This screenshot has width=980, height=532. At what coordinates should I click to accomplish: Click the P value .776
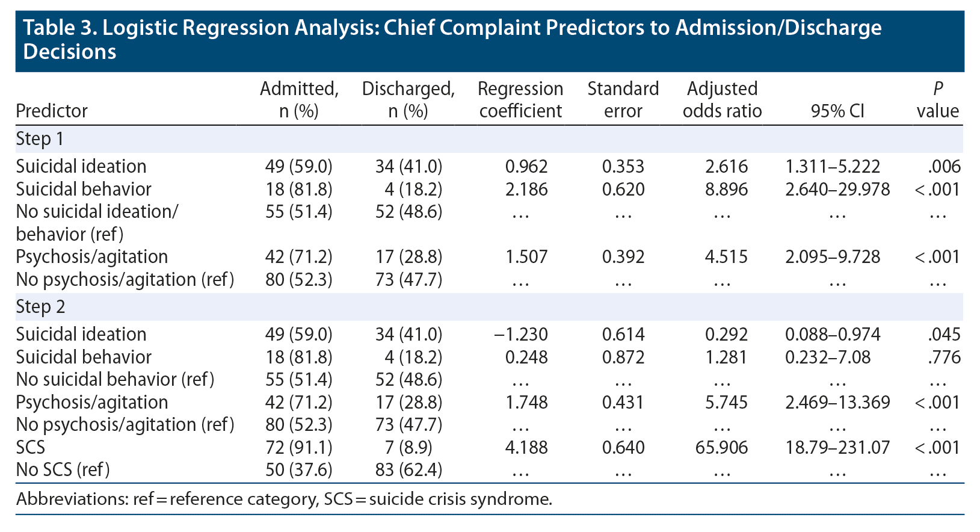pos(944,357)
